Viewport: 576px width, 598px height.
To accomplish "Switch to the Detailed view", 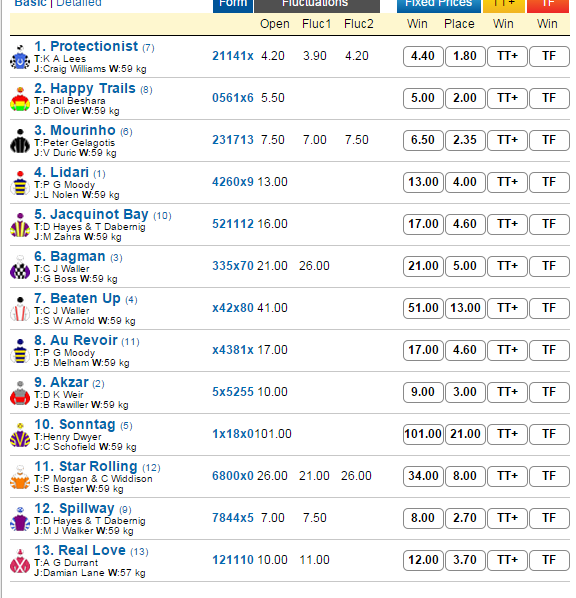I will point(79,3).
